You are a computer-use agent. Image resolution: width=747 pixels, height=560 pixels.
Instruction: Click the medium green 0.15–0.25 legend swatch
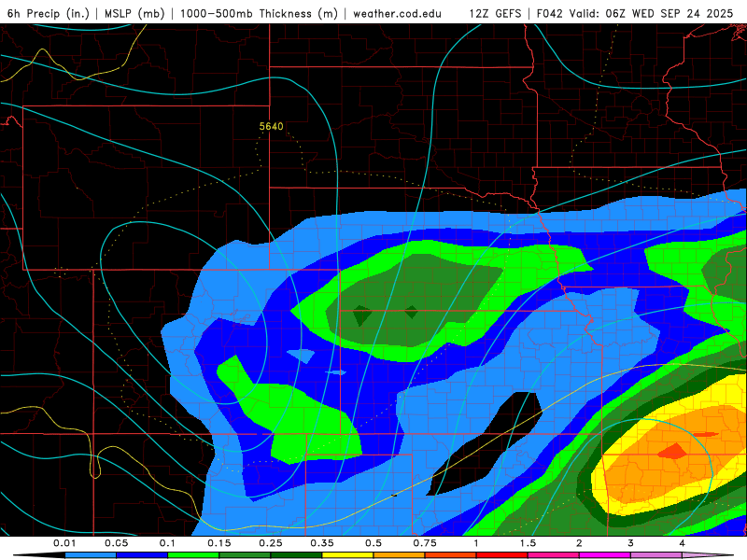(x=245, y=555)
